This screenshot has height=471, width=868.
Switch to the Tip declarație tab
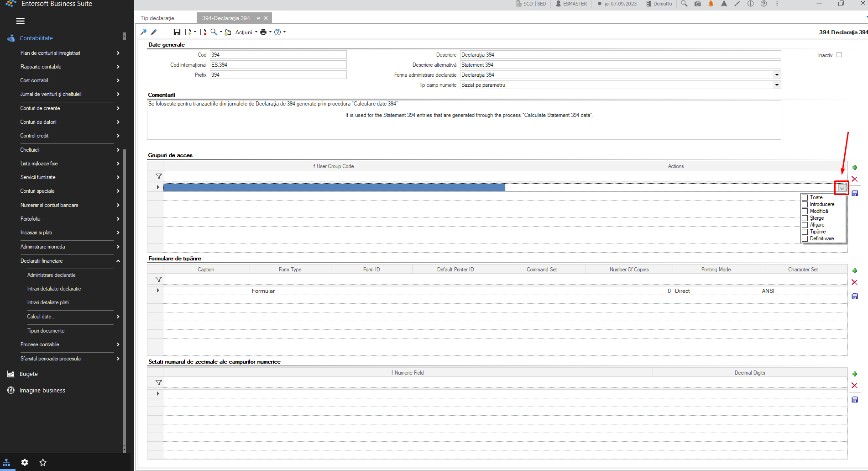pos(157,18)
